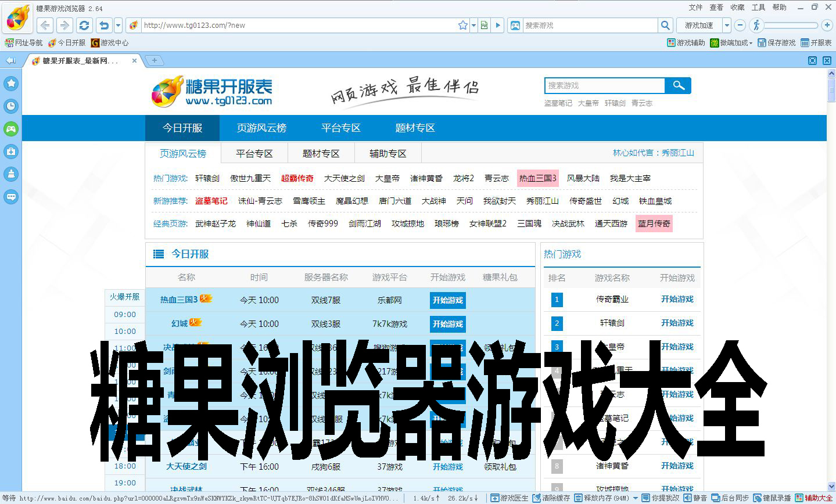Click 开始游戏 for 传奇霸业 in ranking
Screen dimensions: 836x504
677,299
